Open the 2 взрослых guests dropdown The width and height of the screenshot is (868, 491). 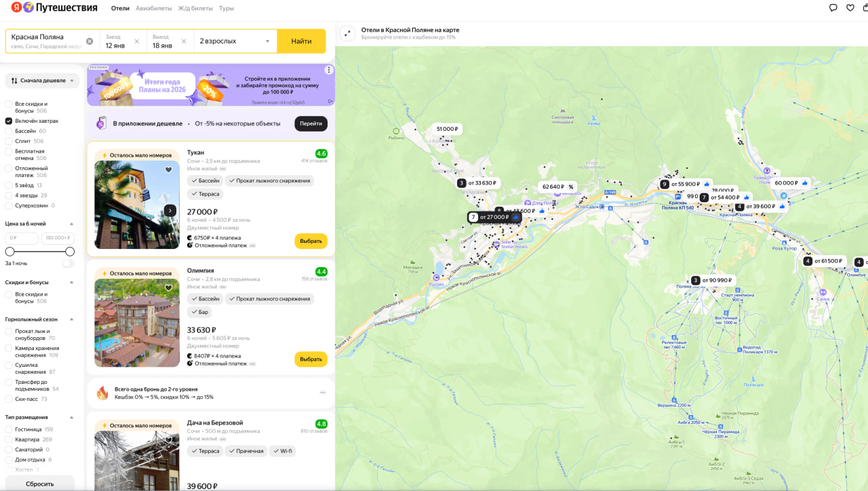(235, 41)
